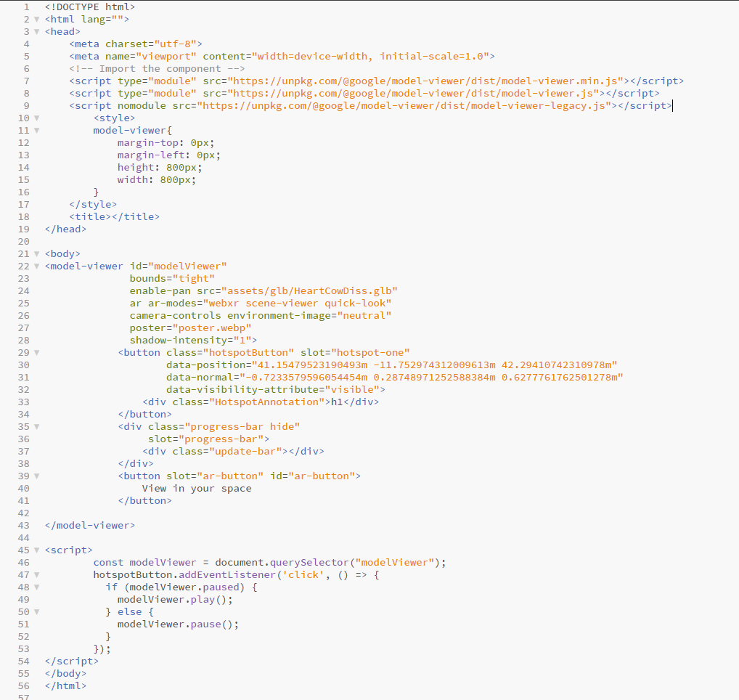Image resolution: width=739 pixels, height=700 pixels.
Task: Click the data-normal attribute value
Action: pos(432,377)
